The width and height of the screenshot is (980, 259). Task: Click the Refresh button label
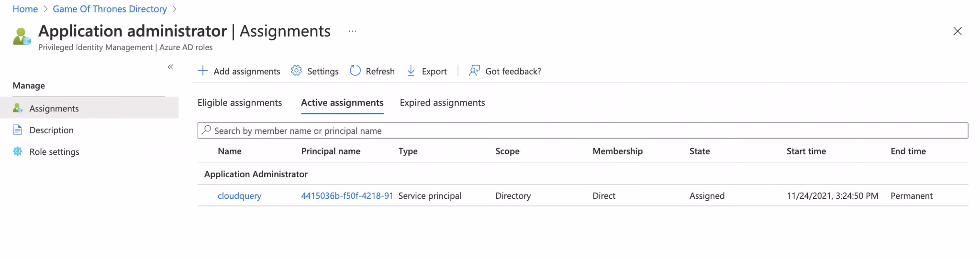pos(380,71)
